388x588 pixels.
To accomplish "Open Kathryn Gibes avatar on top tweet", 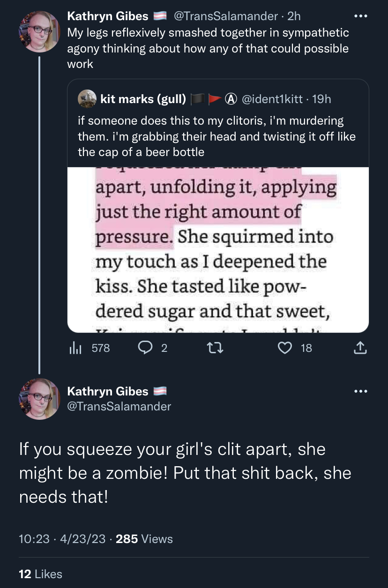I will 39,31.
